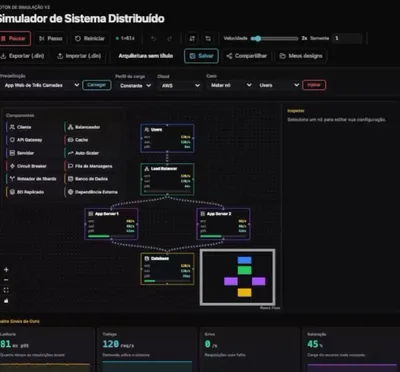
Task: Click the vertical layout arrange icon
Action: [192, 39]
